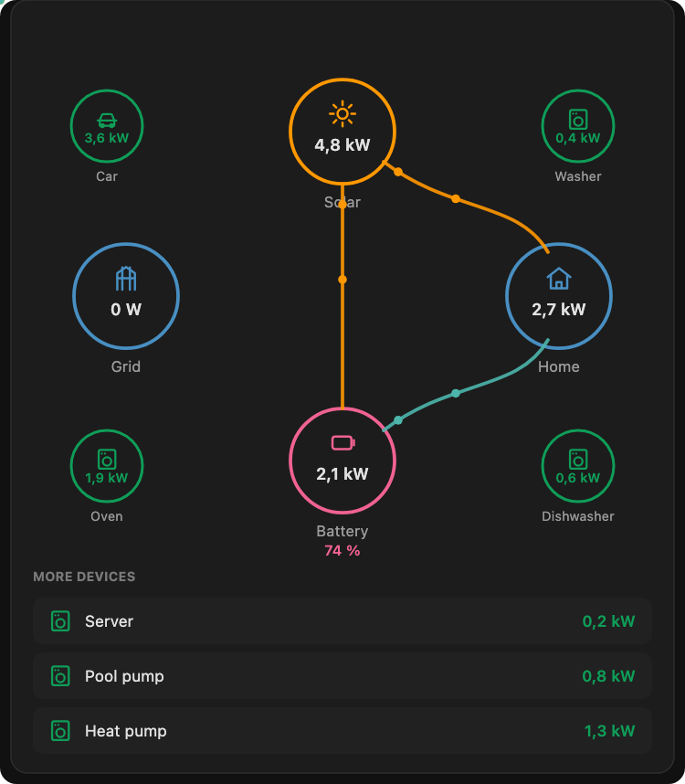The image size is (685, 784).
Task: Click the Heat pump row icon
Action: pos(60,731)
